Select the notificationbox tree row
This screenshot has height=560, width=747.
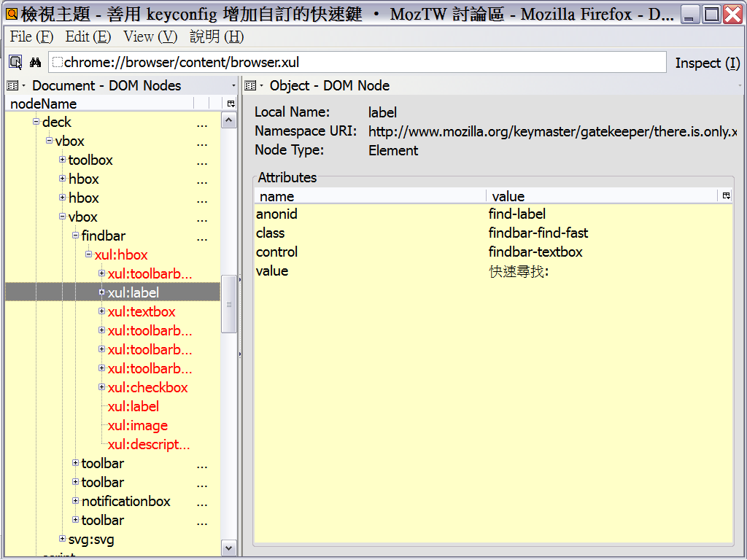(113, 502)
